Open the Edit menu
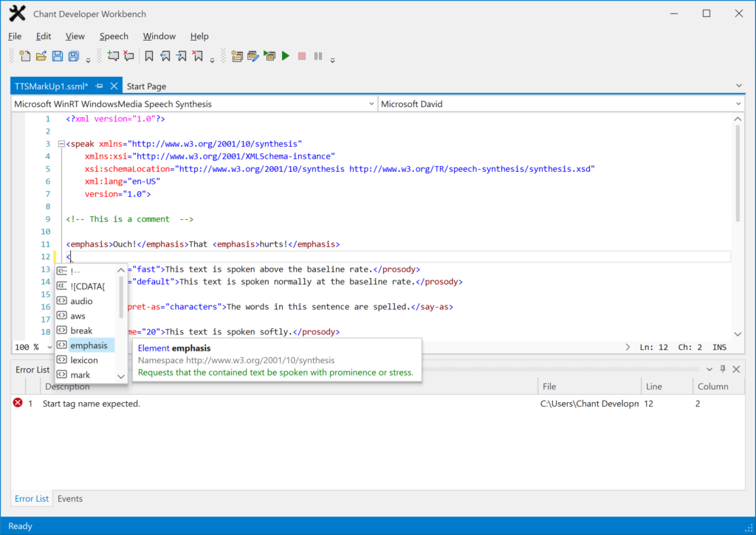Image resolution: width=756 pixels, height=535 pixels. (44, 36)
